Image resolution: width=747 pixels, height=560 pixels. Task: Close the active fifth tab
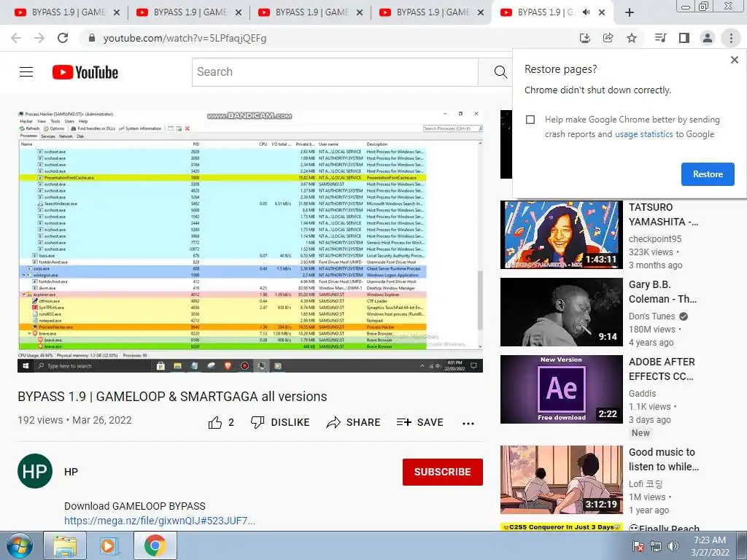(602, 12)
